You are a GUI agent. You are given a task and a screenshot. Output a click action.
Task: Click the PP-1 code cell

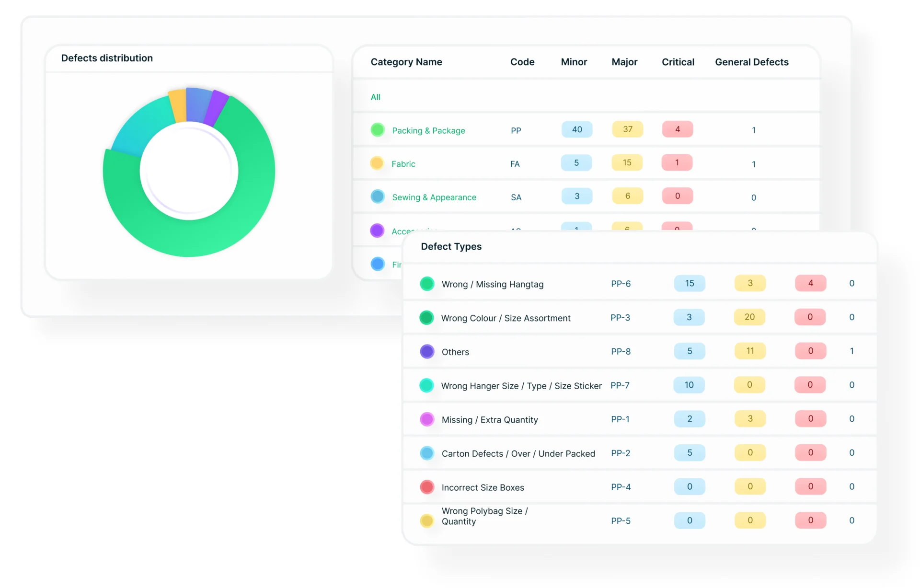[x=621, y=419]
